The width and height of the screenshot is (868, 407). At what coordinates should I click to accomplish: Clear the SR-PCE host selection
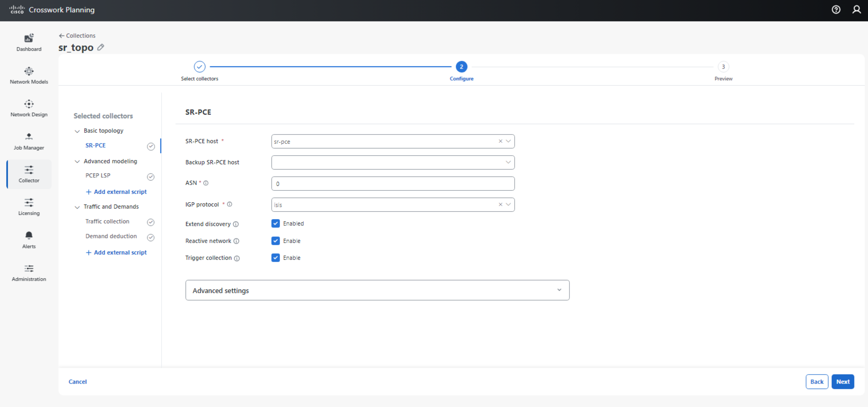pyautogui.click(x=500, y=141)
